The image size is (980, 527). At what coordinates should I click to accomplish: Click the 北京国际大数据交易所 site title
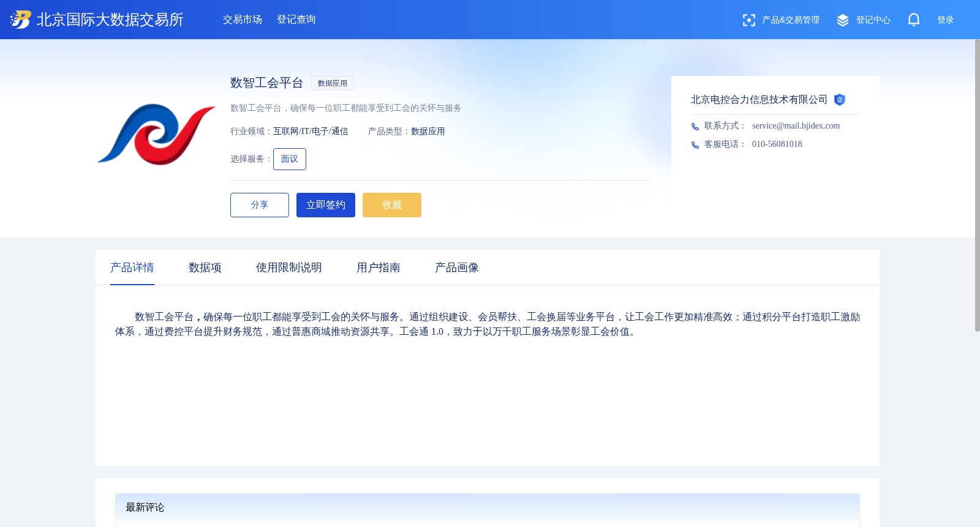tap(110, 20)
